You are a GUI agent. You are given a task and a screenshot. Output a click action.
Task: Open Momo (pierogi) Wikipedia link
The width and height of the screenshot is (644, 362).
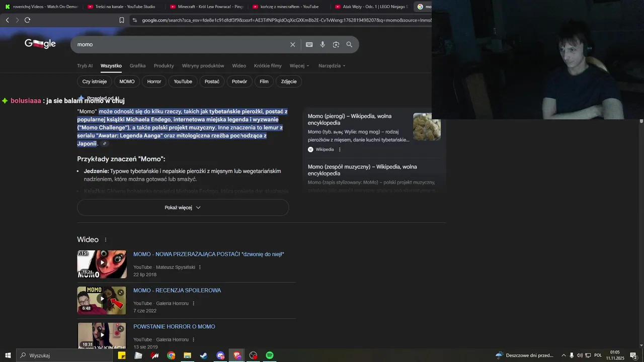(350, 120)
